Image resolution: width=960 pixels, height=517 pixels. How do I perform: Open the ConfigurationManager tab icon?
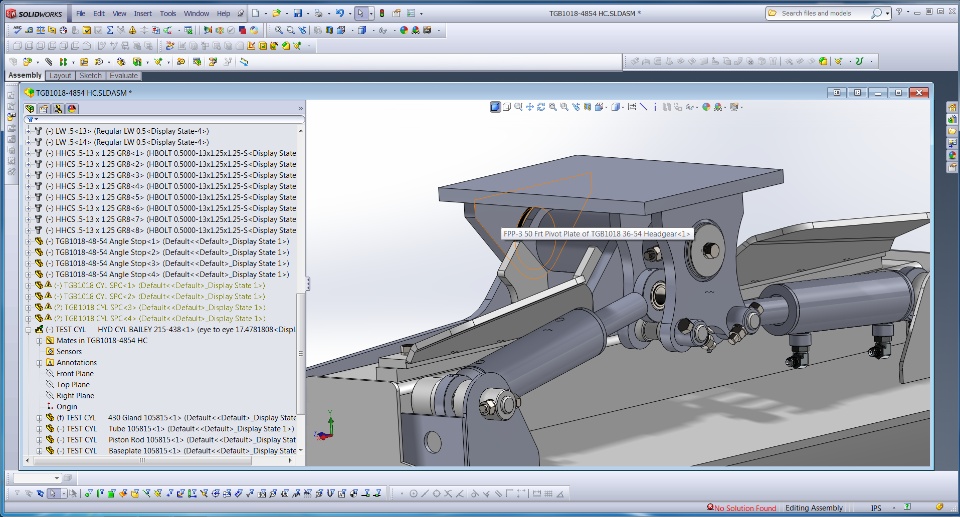pos(58,108)
